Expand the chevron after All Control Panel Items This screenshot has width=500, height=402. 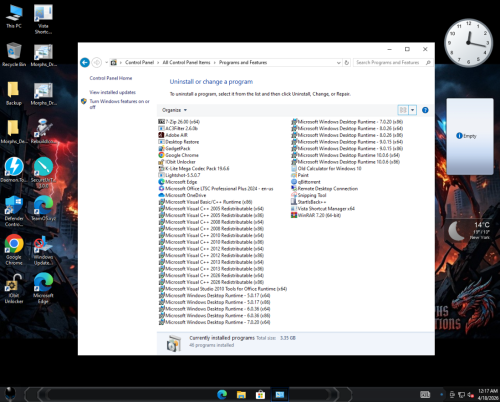point(215,62)
